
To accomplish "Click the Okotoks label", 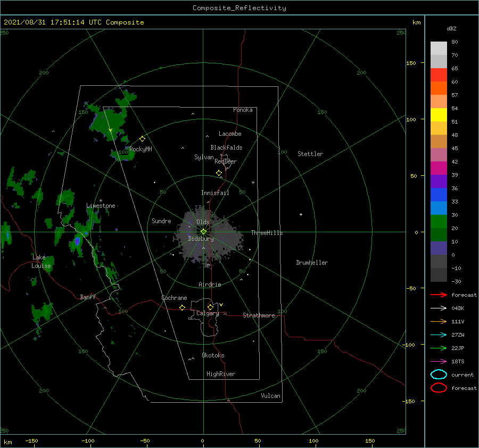I will pos(213,355).
